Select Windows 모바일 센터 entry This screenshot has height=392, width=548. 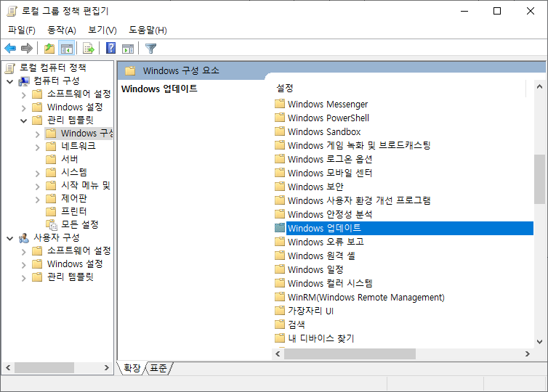330,173
